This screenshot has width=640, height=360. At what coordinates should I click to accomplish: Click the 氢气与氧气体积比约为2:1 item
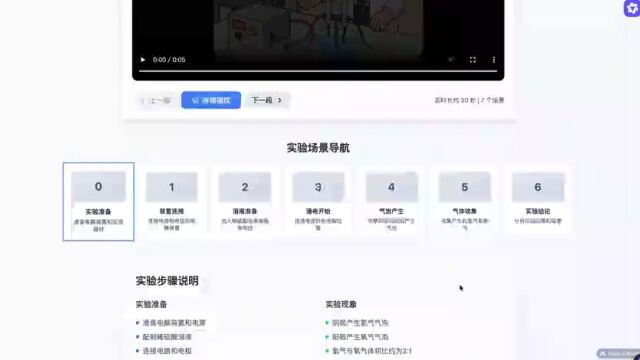click(x=372, y=351)
